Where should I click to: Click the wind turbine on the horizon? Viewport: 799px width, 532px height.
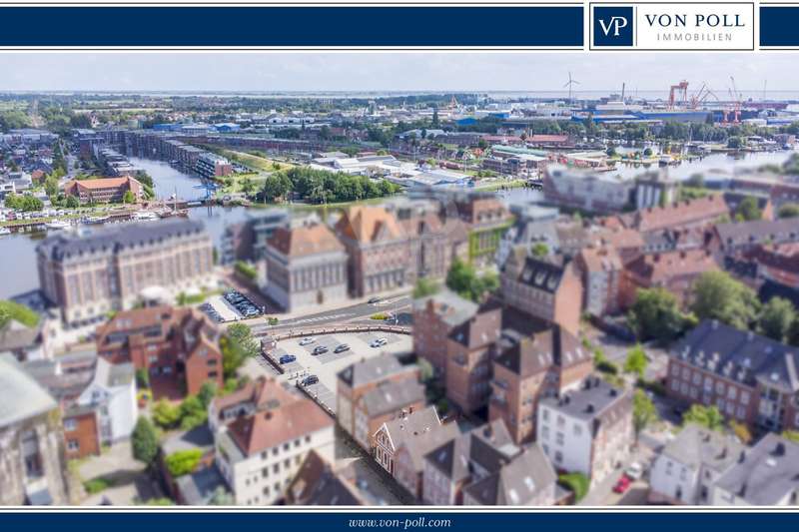pos(570,85)
